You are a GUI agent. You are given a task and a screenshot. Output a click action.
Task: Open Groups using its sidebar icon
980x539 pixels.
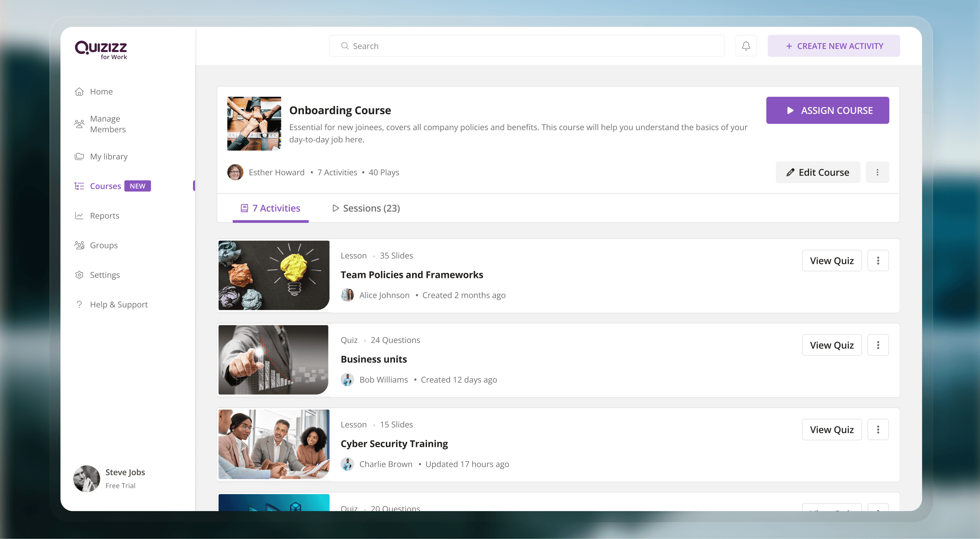click(79, 245)
